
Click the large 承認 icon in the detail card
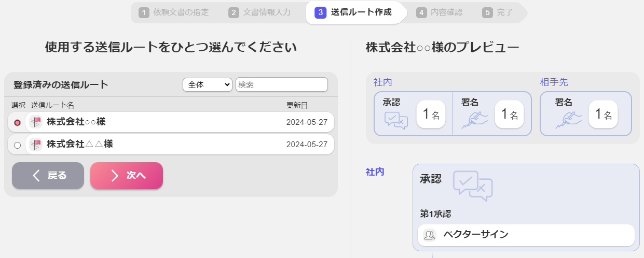473,186
